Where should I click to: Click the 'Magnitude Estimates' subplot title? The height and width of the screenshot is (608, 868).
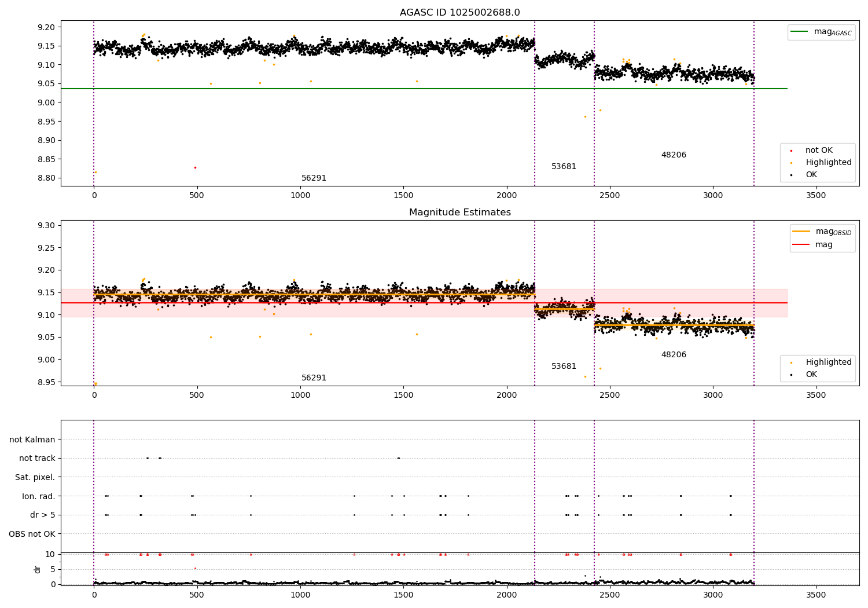click(x=459, y=213)
